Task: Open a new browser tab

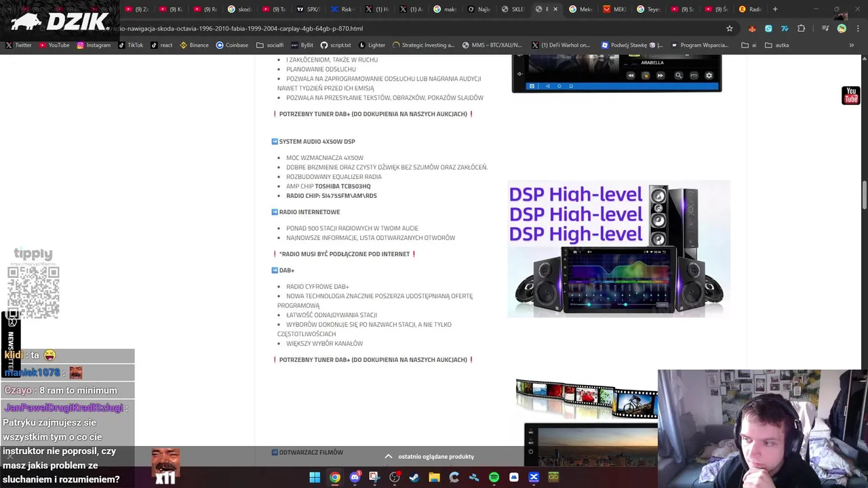Action: click(775, 9)
